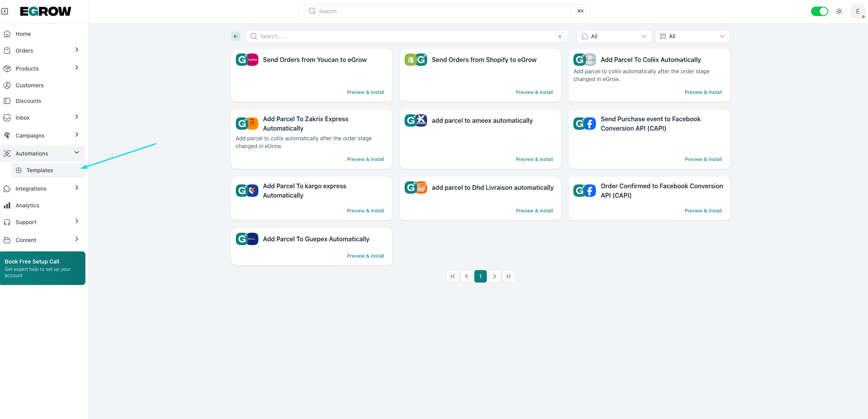Open the grid-icon All dropdown

point(692,36)
